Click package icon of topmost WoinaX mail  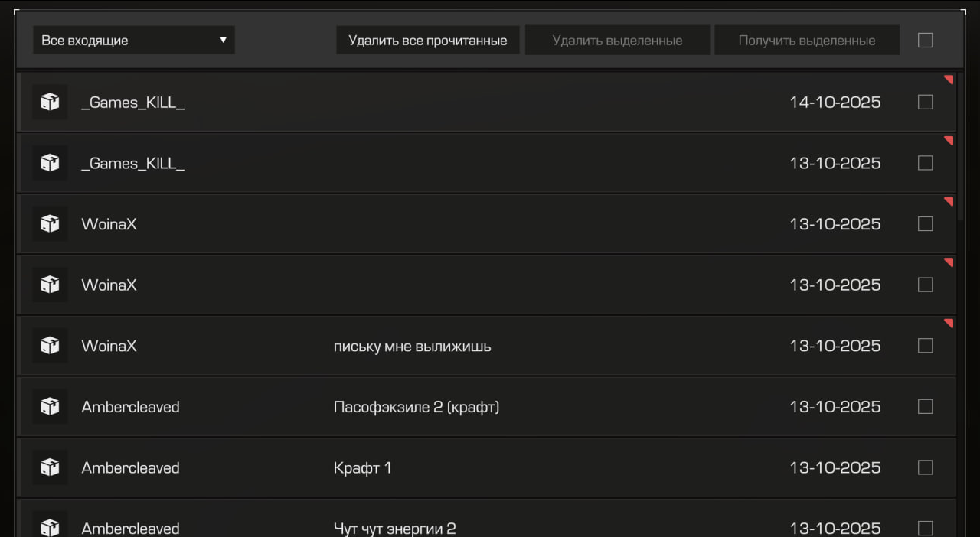click(x=50, y=224)
